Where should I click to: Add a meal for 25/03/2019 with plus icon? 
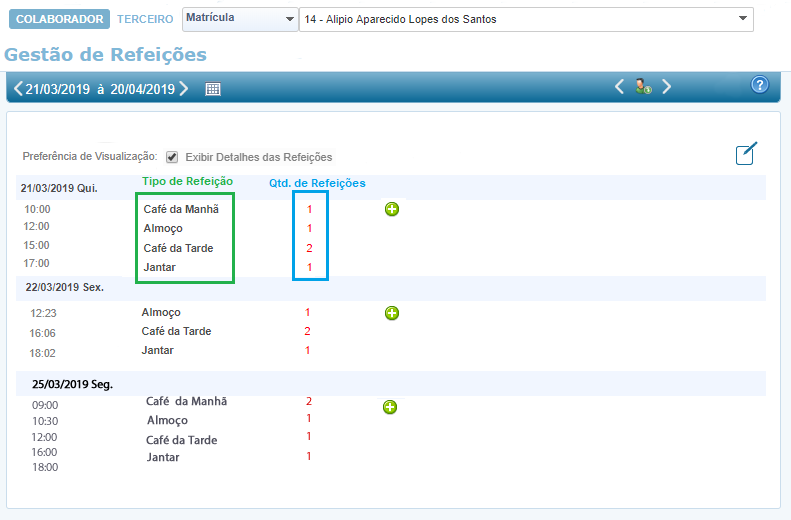coord(390,407)
